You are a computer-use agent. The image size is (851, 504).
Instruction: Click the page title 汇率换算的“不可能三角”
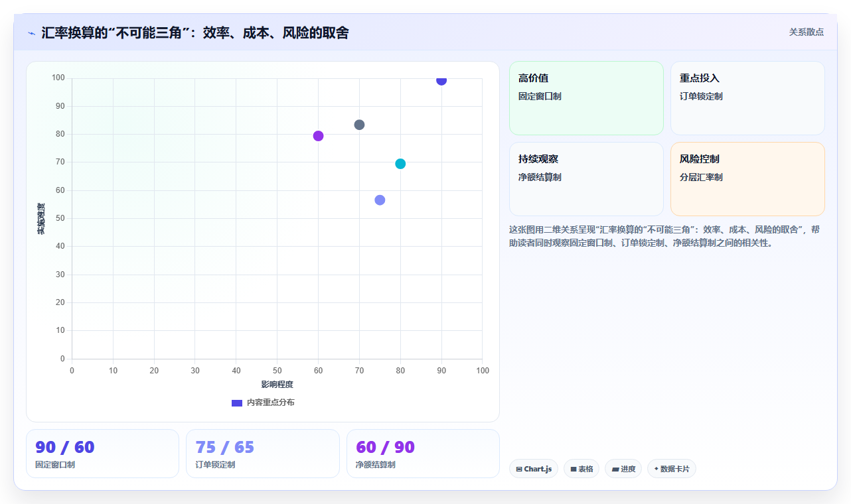pyautogui.click(x=195, y=32)
